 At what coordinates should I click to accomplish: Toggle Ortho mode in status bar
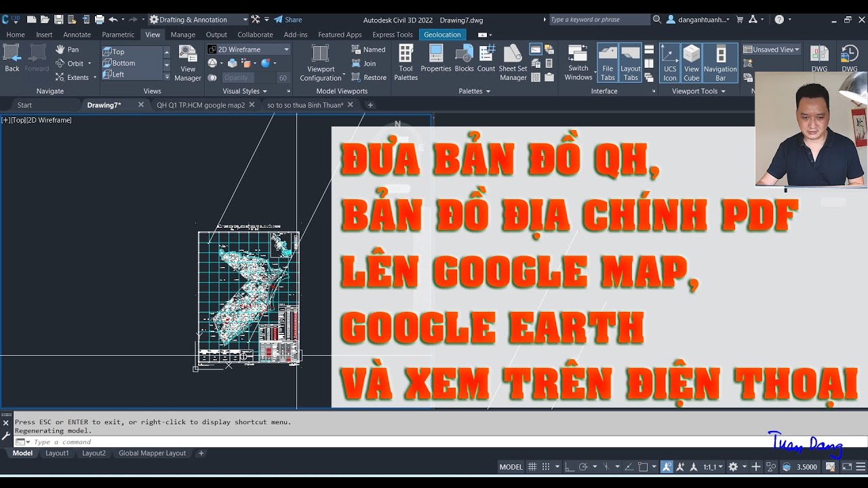point(569,467)
